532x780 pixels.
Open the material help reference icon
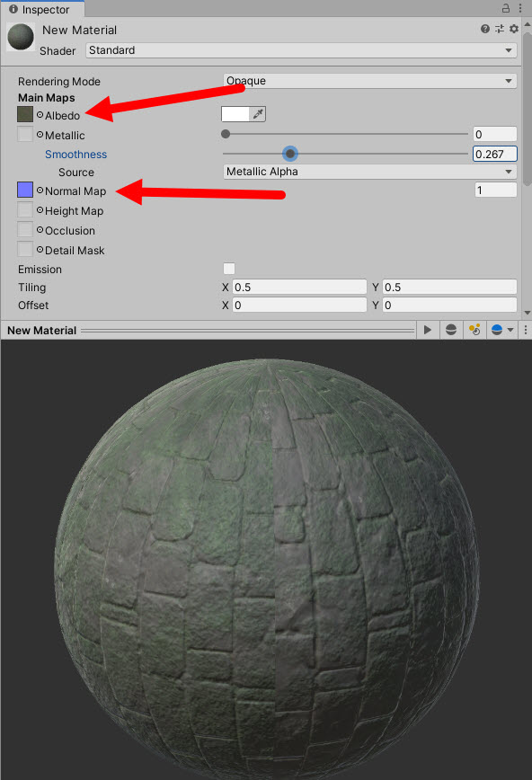point(485,29)
